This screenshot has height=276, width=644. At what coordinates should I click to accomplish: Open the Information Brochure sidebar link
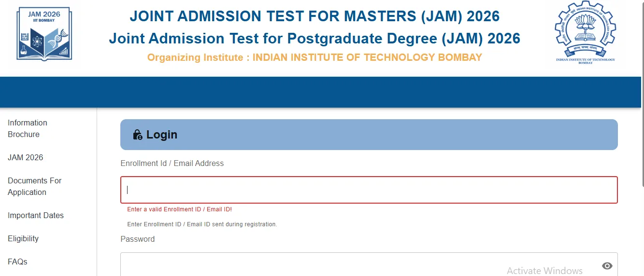[x=28, y=128]
